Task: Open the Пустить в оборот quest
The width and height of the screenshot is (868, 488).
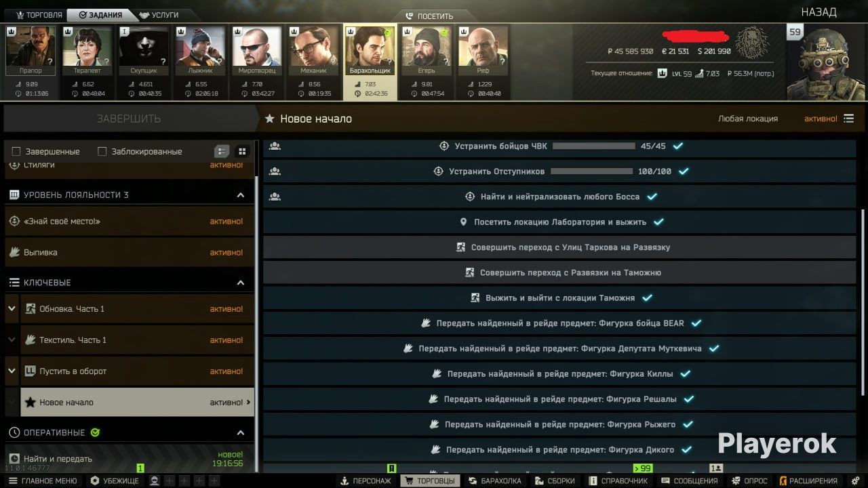Action: pos(138,371)
